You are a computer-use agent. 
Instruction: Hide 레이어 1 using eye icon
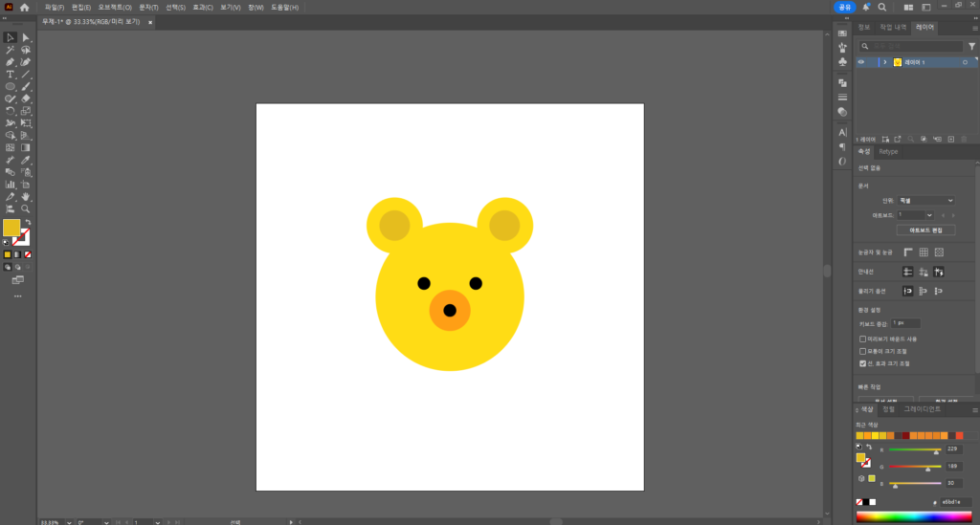(x=860, y=62)
